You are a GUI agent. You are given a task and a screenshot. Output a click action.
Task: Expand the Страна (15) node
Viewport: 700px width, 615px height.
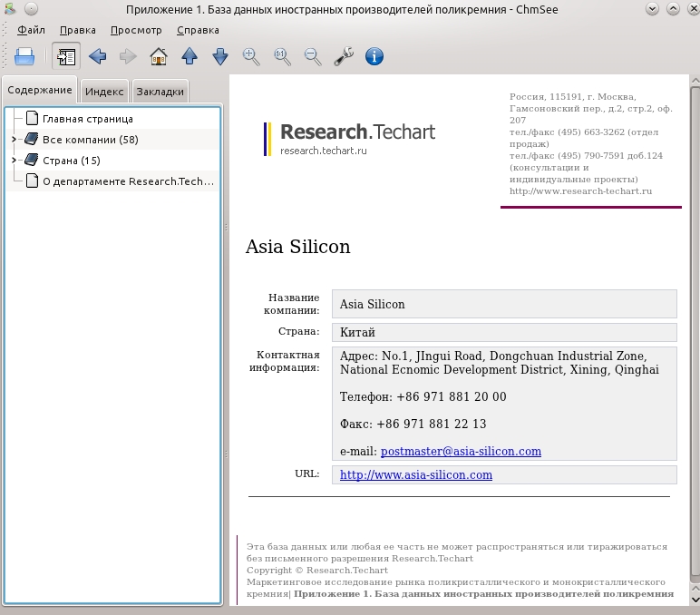tap(14, 160)
